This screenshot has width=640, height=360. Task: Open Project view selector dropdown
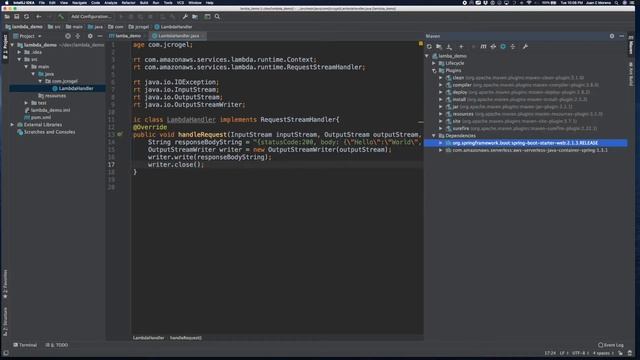click(27, 36)
